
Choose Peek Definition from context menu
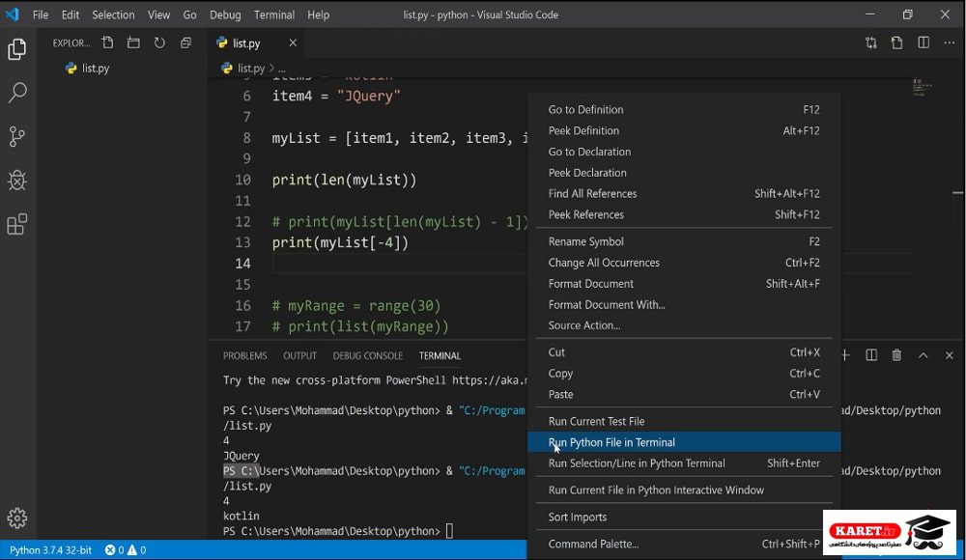pyautogui.click(x=684, y=130)
